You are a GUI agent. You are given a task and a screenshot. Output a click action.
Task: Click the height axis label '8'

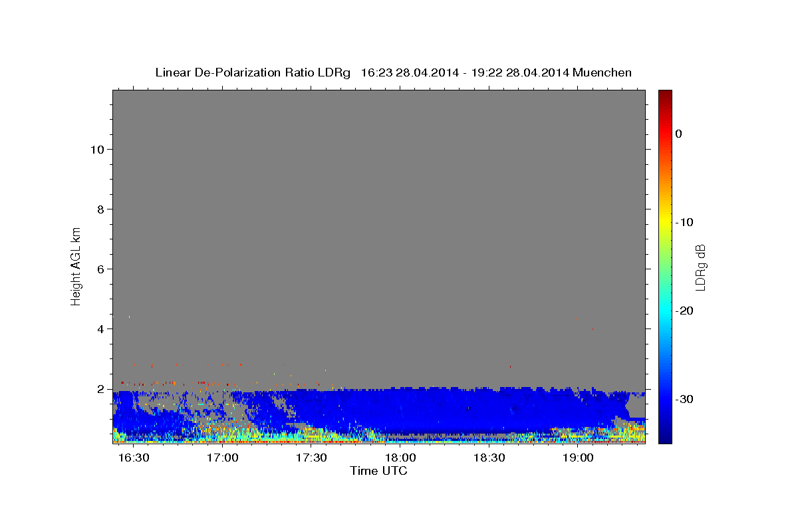(101, 209)
